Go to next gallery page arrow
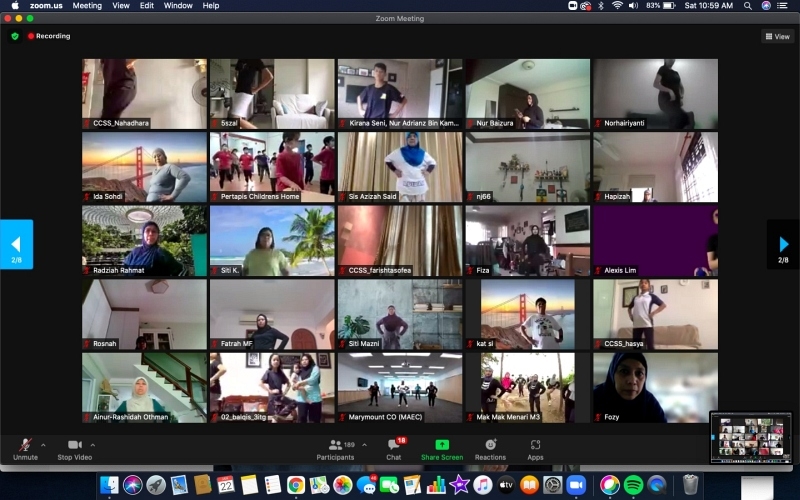The image size is (800, 500). [x=783, y=244]
